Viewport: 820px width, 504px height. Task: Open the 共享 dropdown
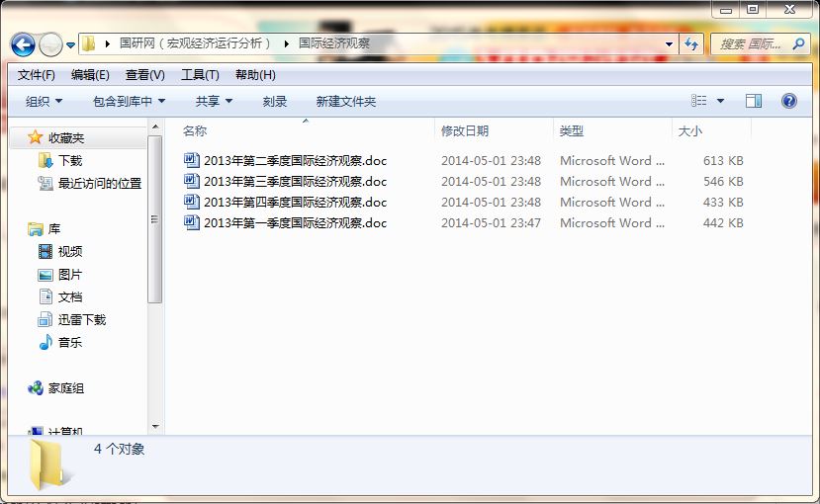click(x=214, y=102)
